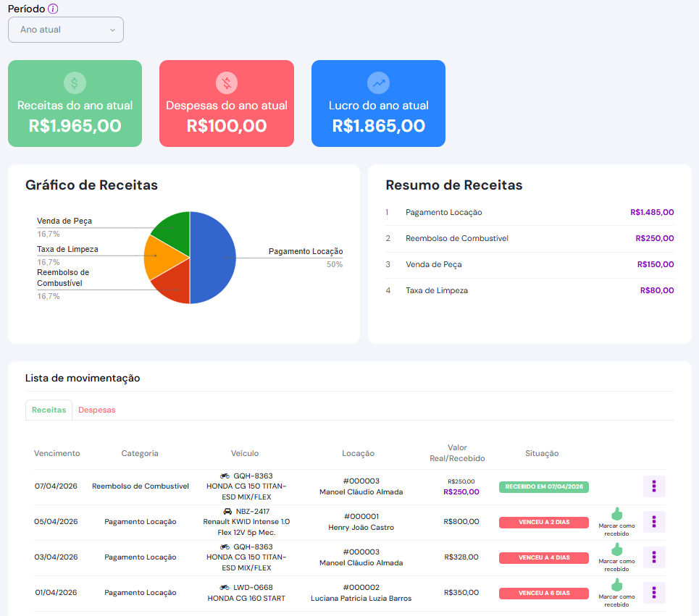Switch to the Receitas tab
Screen dimensions: 699x616
coord(49,410)
